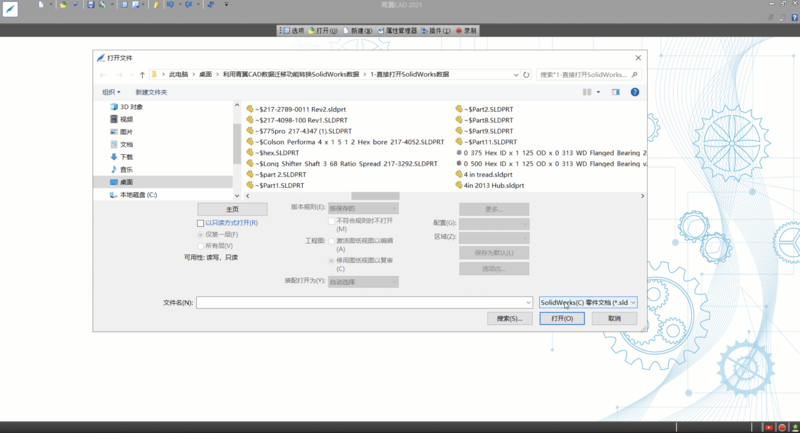Select the 3D 对象 folder in sidebar
This screenshot has width=800, height=433.
[x=127, y=107]
